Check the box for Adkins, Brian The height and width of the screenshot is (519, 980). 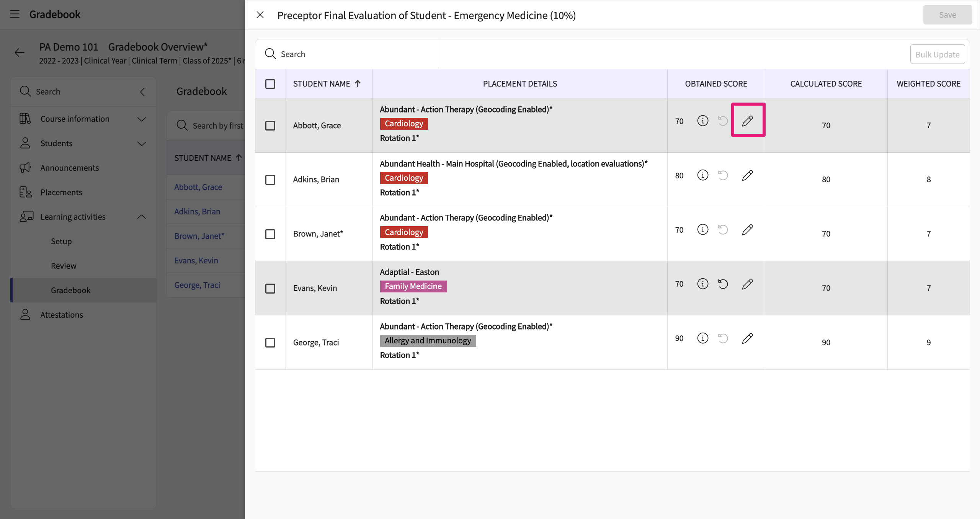tap(270, 180)
